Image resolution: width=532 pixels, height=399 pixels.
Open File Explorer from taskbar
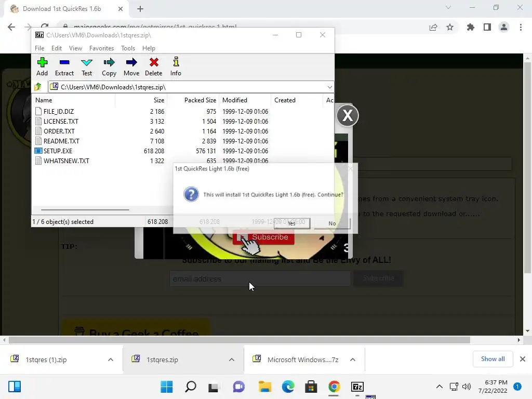(264, 387)
